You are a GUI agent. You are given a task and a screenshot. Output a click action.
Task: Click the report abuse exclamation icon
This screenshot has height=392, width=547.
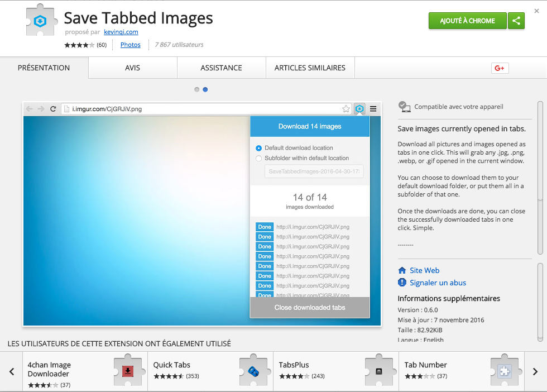coord(402,283)
